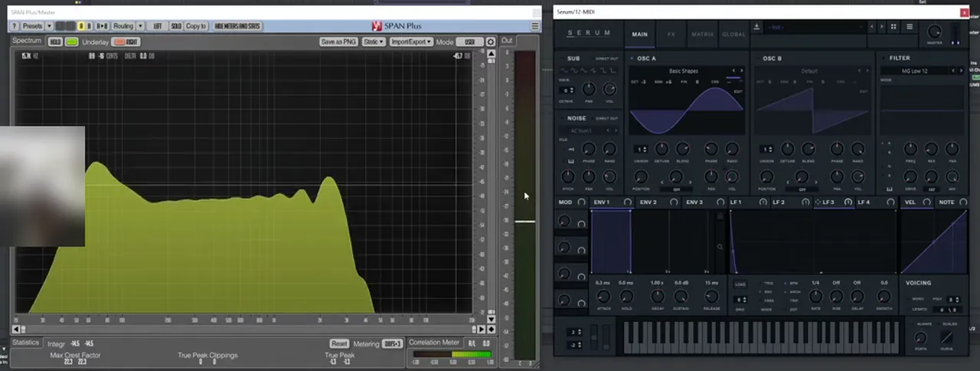This screenshot has height=371, width=980.
Task: Click the filter Freq knob
Action: (x=910, y=149)
